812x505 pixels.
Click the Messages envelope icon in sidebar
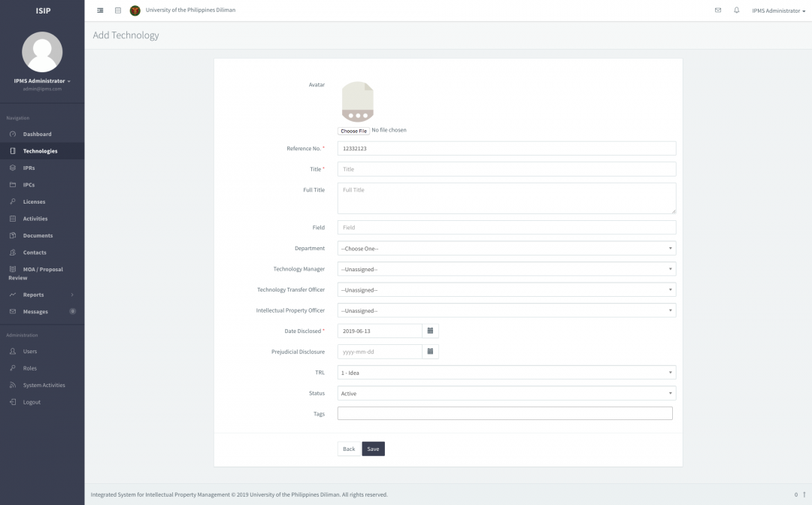click(13, 311)
